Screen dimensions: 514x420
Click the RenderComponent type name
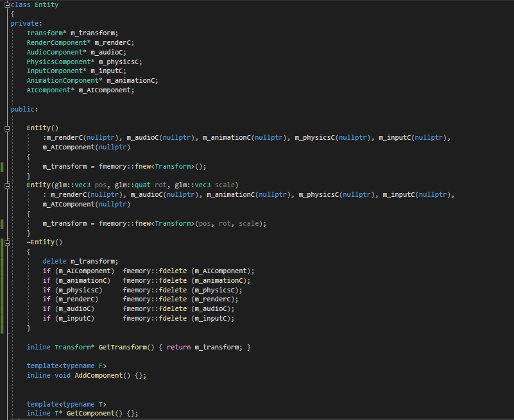(x=56, y=42)
